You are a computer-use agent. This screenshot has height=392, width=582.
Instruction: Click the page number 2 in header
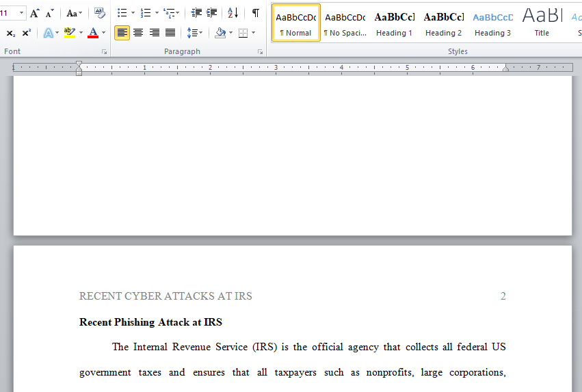503,296
